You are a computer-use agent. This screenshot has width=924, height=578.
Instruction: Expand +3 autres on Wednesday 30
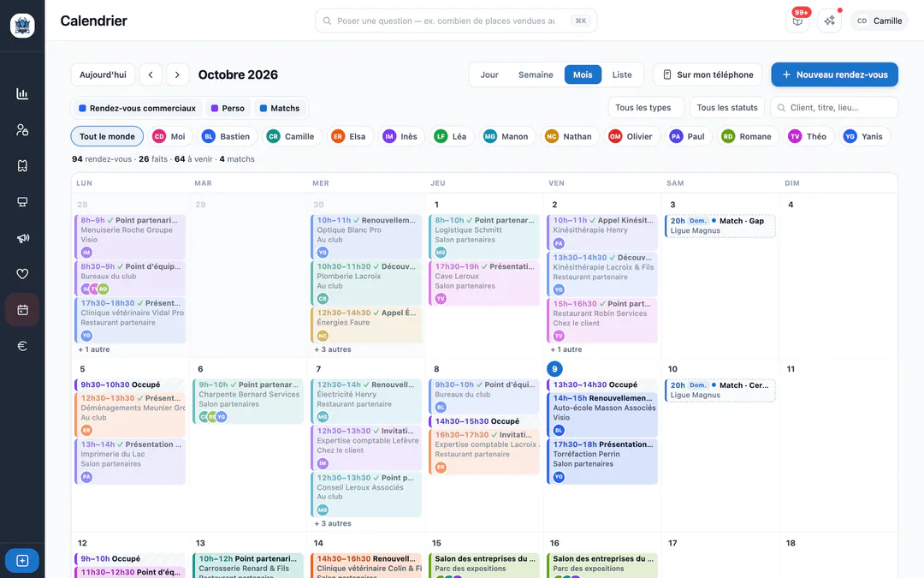[333, 349]
